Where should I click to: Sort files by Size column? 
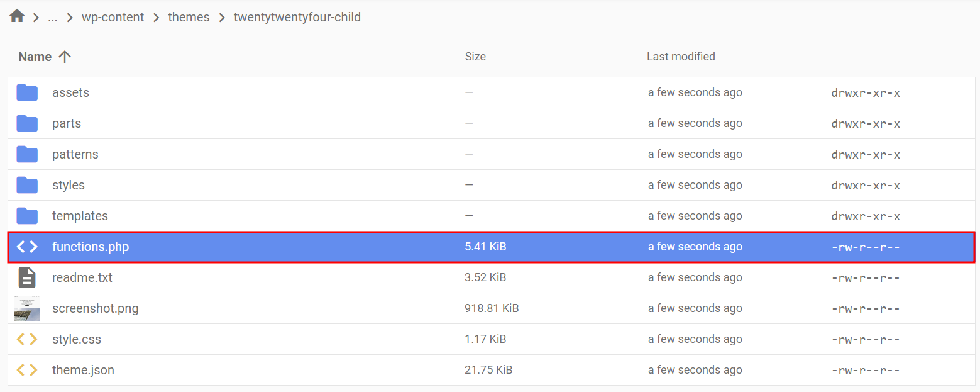click(x=475, y=57)
